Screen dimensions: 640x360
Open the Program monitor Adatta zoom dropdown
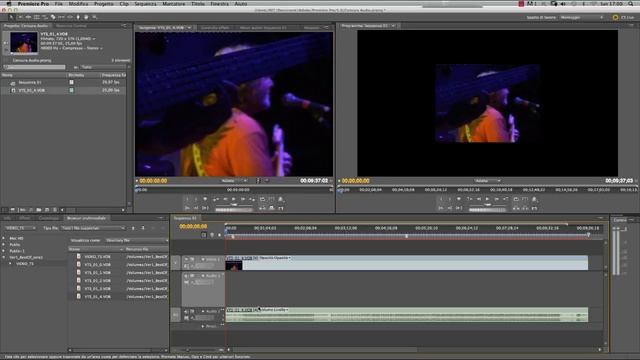click(488, 180)
